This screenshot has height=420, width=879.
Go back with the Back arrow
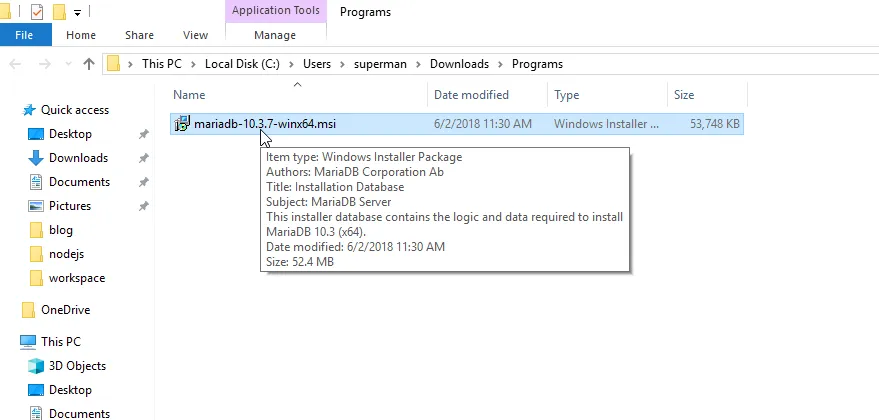(x=15, y=64)
